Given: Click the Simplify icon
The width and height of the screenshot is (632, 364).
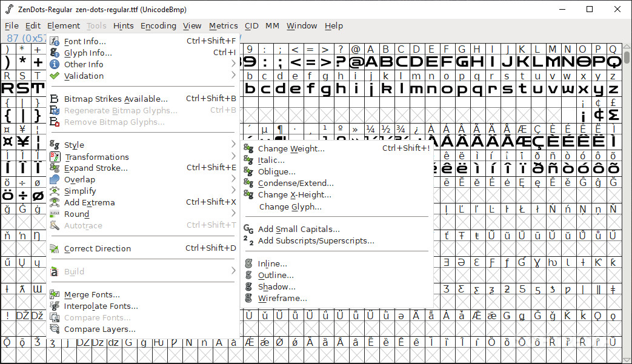Looking at the screenshot, I should (55, 191).
